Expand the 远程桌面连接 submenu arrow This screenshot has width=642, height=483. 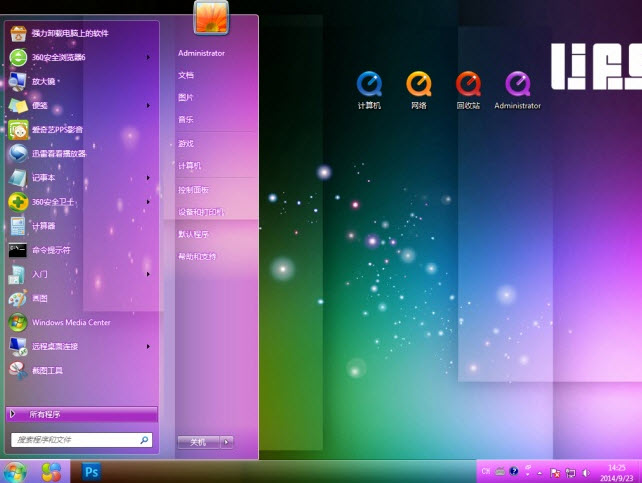tap(148, 347)
